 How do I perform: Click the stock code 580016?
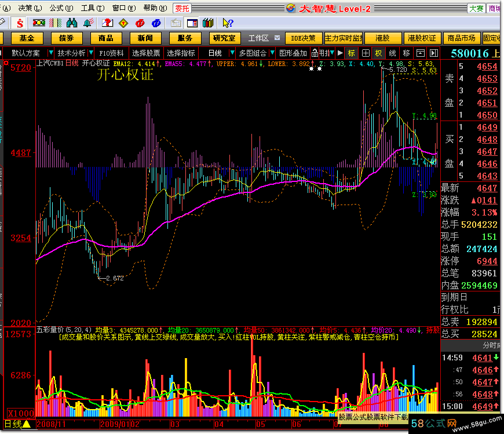[470, 53]
